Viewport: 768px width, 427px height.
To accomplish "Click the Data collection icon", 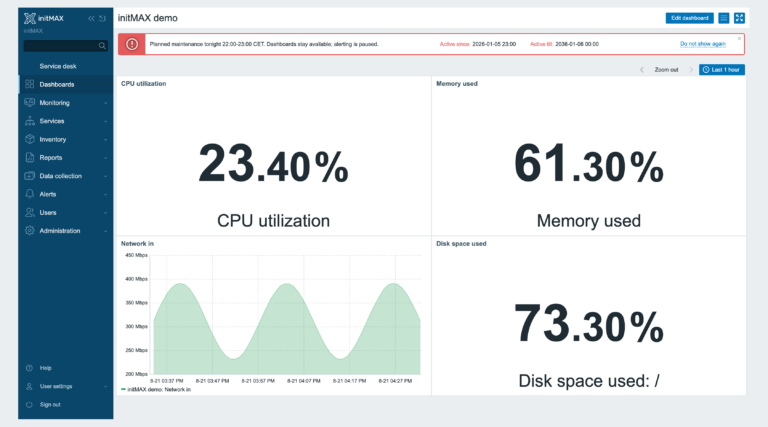I will pyautogui.click(x=29, y=175).
